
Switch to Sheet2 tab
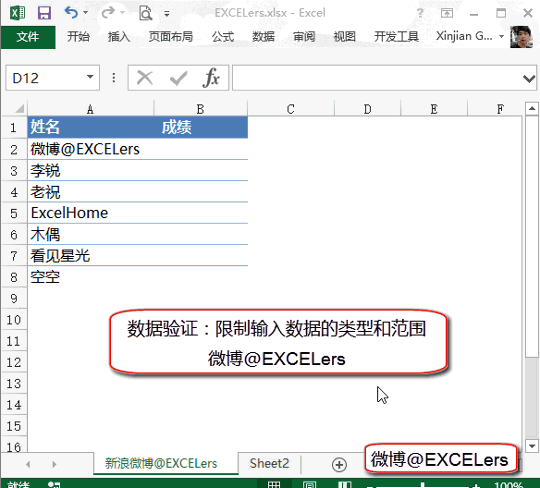coord(269,464)
